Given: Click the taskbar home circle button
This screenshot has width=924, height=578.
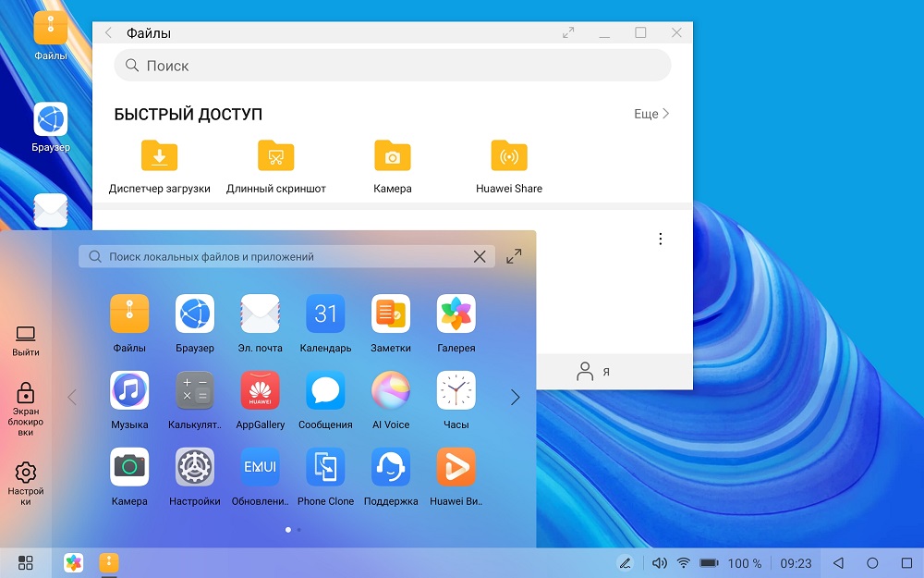Looking at the screenshot, I should coord(873,562).
